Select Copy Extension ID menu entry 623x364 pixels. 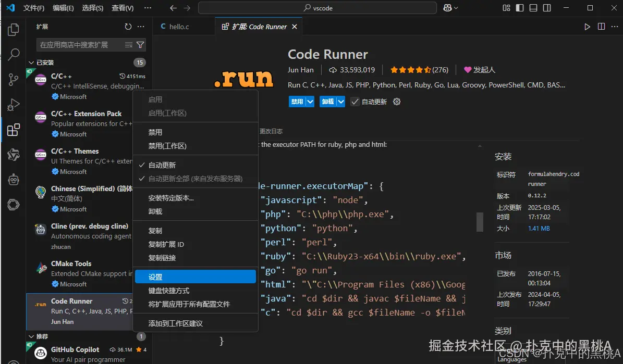pos(195,244)
